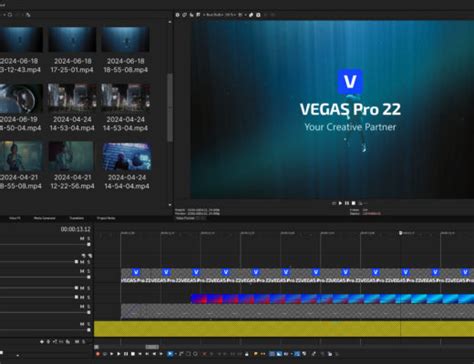
Task: Solo the blue-red gradient clip track
Action: [89, 297]
